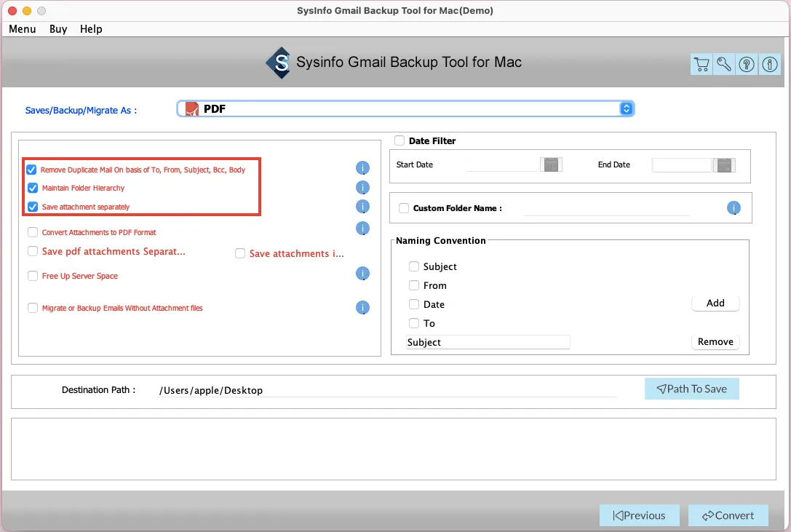Click the Start Date input field
791x532 pixels.
click(502, 164)
